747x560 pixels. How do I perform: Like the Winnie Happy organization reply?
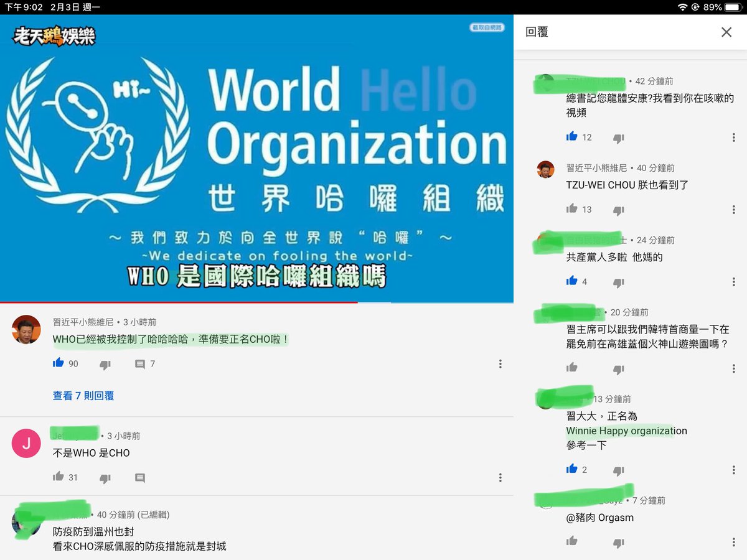coord(572,469)
